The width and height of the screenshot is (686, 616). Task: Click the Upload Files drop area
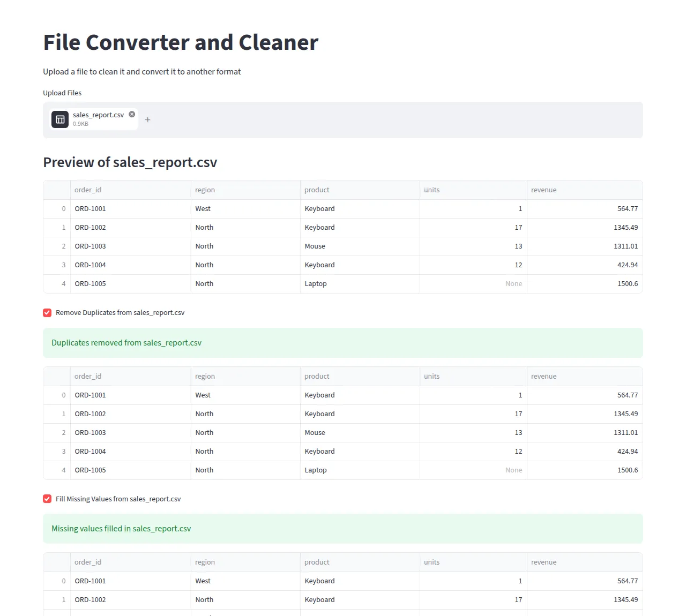tap(343, 120)
